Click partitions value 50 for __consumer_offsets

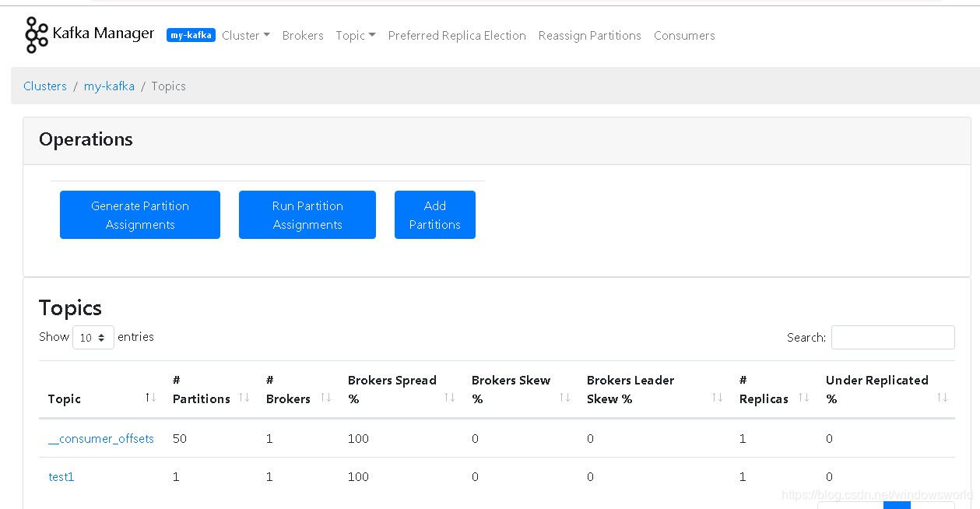tap(180, 439)
